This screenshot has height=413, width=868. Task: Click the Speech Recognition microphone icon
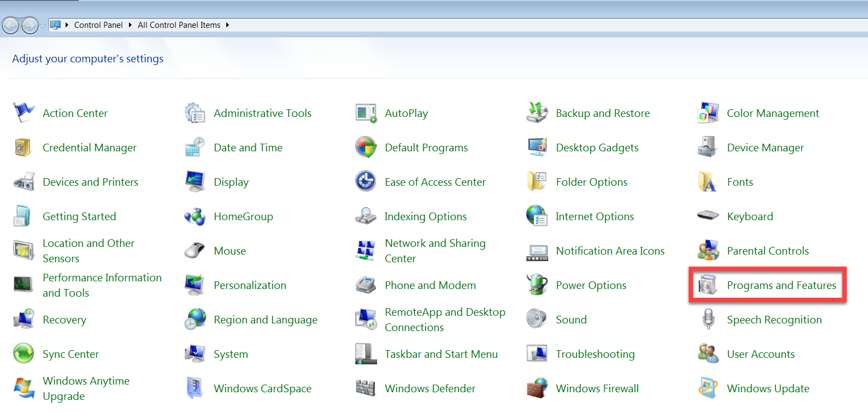pos(708,319)
